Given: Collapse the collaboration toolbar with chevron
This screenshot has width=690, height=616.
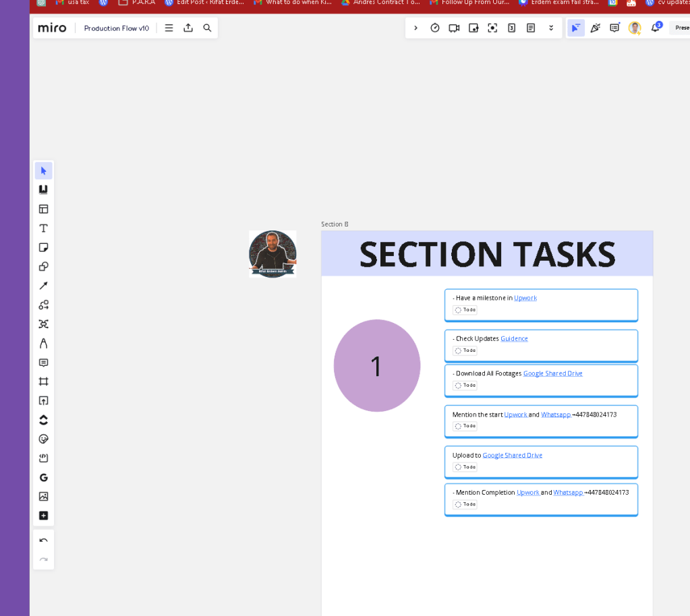Looking at the screenshot, I should pyautogui.click(x=415, y=28).
